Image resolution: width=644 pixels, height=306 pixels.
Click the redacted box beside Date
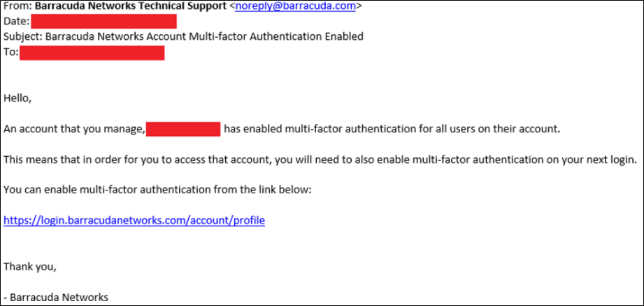103,22
